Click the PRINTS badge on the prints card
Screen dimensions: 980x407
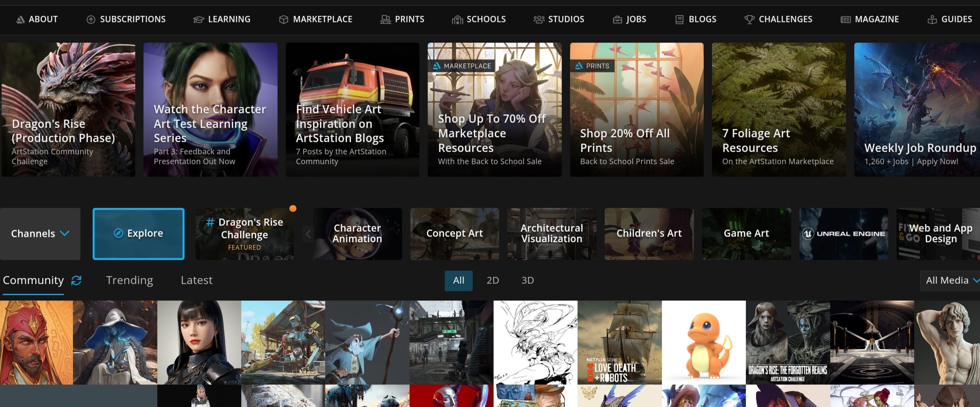[593, 66]
